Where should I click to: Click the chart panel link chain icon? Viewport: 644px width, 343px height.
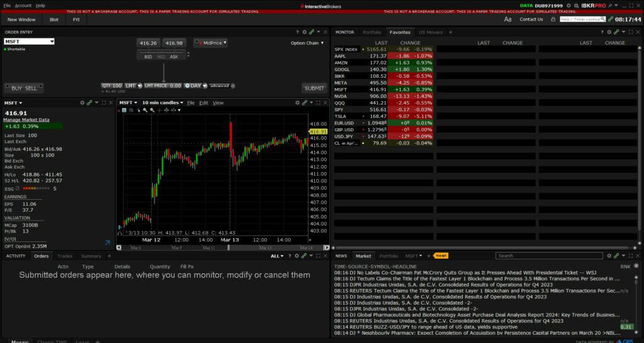304,103
